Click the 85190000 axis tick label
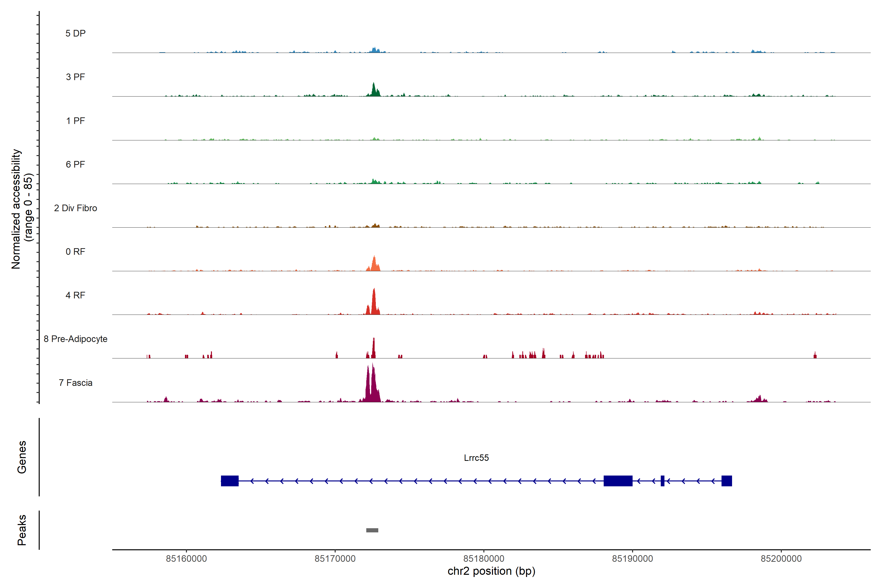The image size is (882, 588). [x=632, y=558]
